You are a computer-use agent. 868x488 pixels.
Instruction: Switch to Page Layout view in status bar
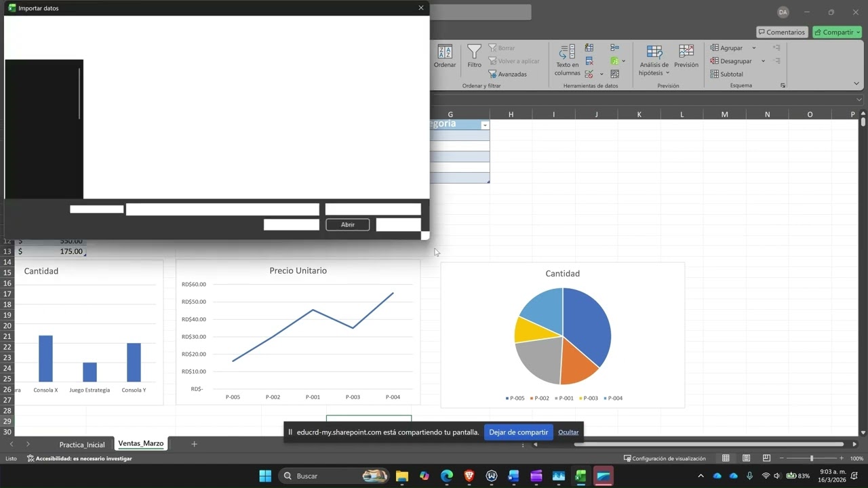tap(746, 458)
